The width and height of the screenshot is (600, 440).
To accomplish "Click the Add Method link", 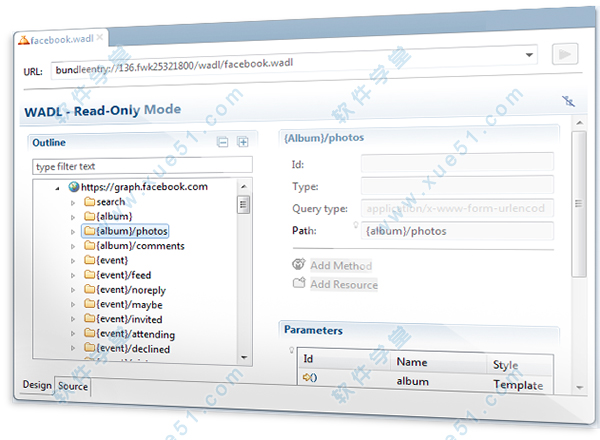I will 341,265.
